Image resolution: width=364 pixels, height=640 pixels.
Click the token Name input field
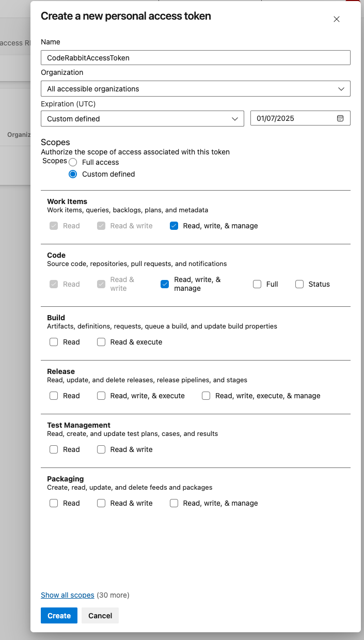195,57
